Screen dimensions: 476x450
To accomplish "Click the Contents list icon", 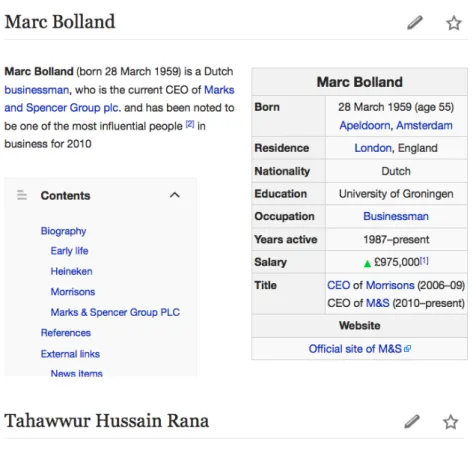I will (22, 195).
